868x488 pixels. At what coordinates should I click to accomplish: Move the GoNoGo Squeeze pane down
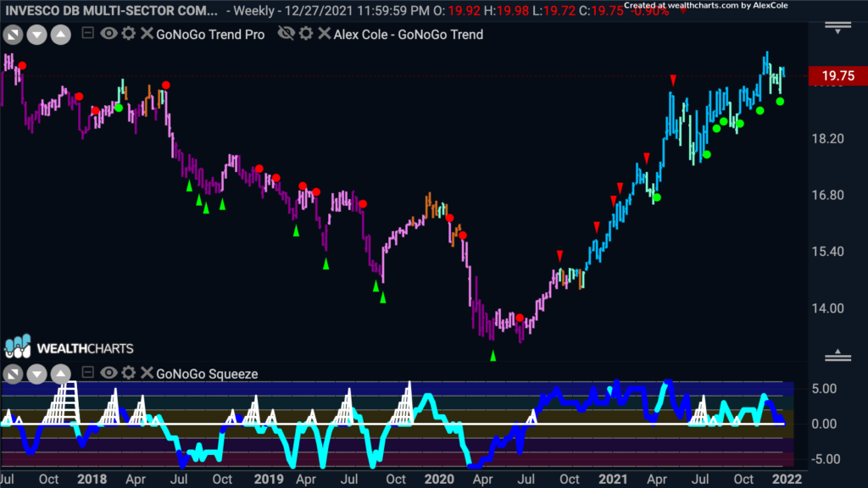pos(37,374)
